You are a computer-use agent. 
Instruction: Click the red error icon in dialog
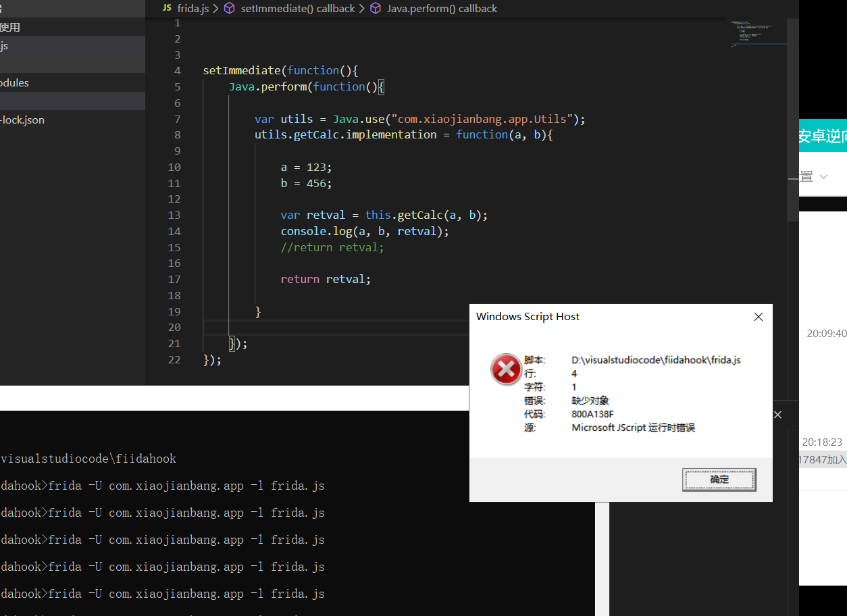pos(506,369)
